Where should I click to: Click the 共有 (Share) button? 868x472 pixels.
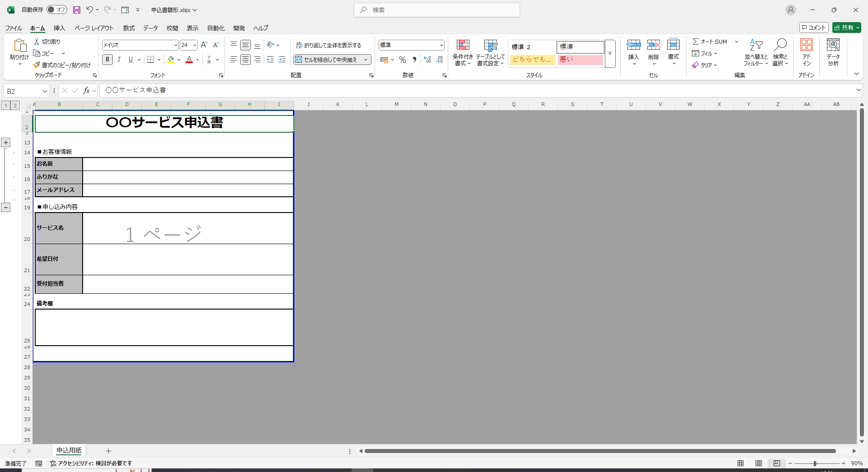click(846, 27)
